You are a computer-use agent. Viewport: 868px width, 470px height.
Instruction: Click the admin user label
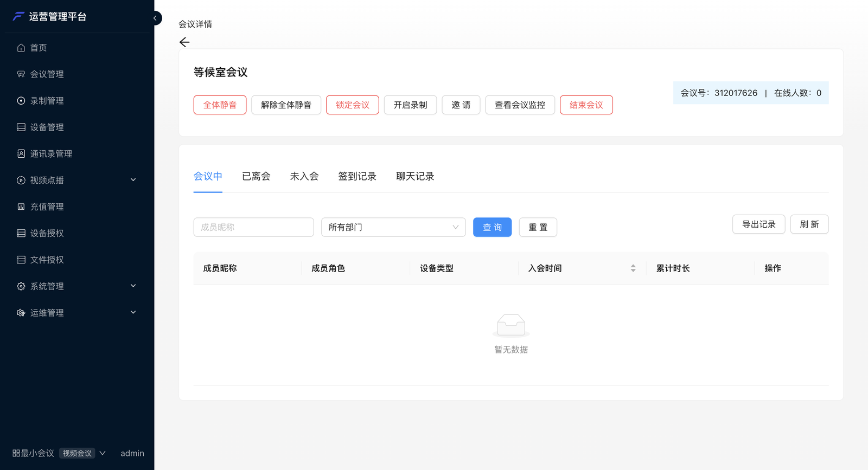pos(132,453)
